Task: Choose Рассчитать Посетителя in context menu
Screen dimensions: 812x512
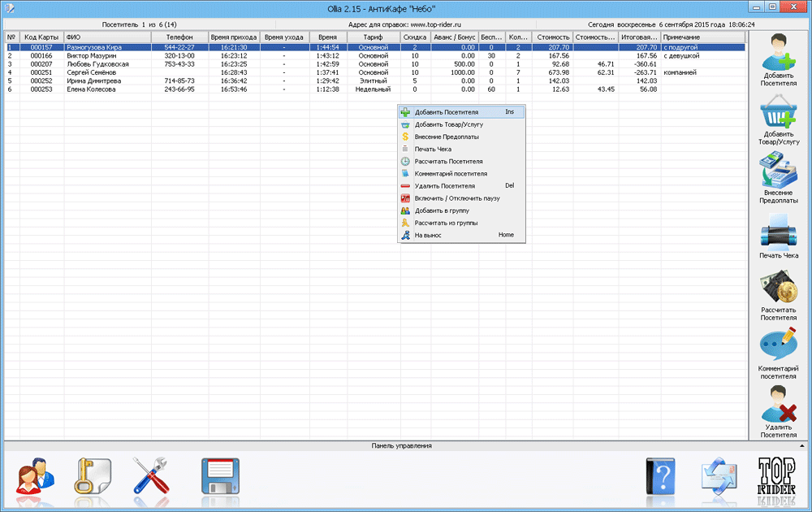Action: tap(462, 161)
